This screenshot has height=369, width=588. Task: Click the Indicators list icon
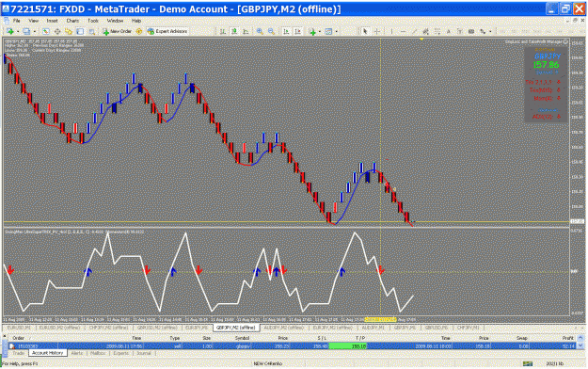[x=312, y=31]
